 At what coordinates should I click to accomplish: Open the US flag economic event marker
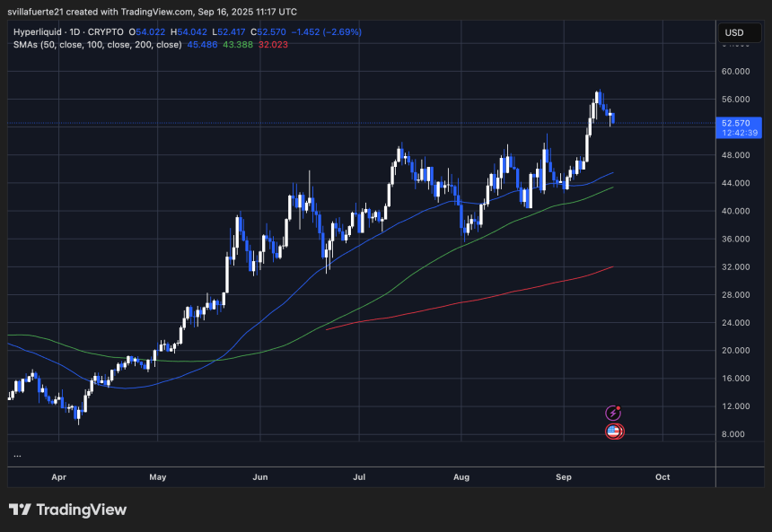[613, 431]
